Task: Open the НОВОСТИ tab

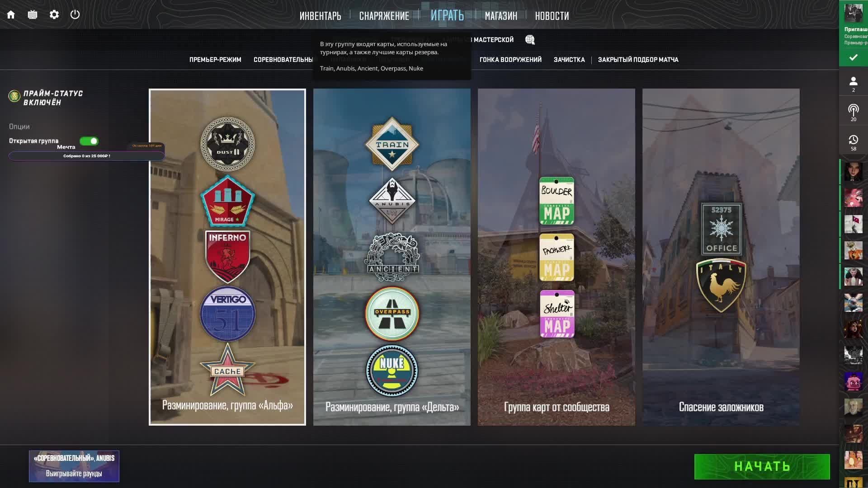Action: [x=552, y=16]
